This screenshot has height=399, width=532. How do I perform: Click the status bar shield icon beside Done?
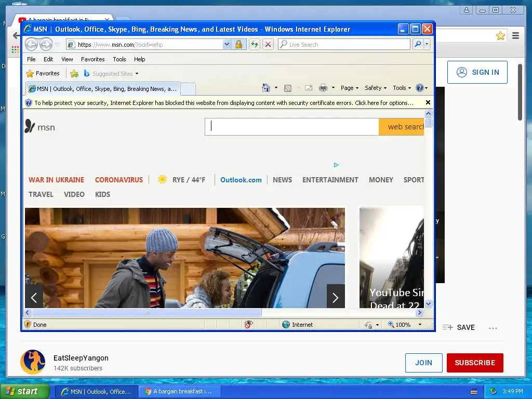[28, 324]
